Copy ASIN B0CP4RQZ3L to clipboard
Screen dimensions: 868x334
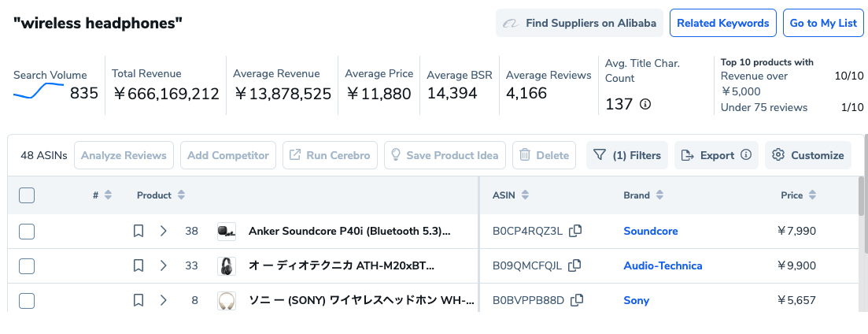(576, 231)
